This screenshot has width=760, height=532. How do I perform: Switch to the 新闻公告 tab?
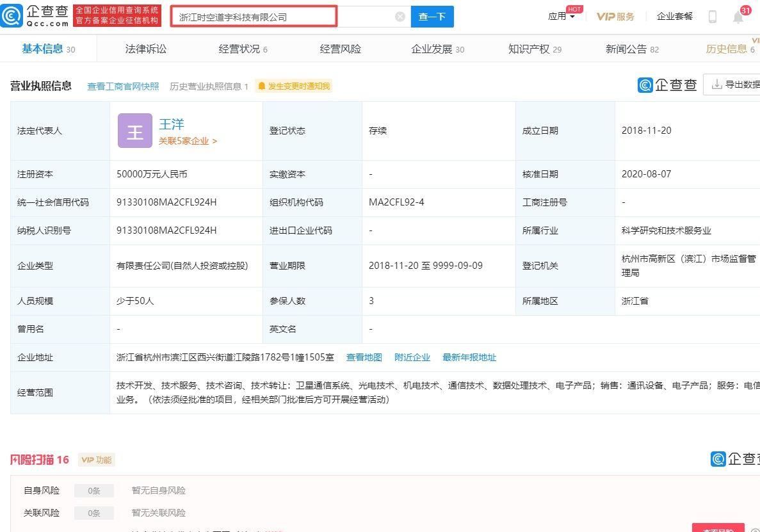tap(629, 47)
